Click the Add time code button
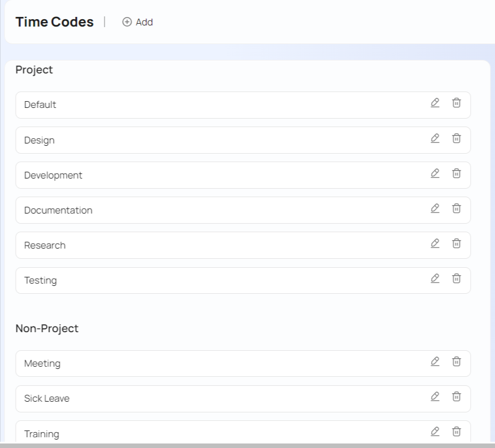Screen dimensions: 495x448 click(x=138, y=22)
